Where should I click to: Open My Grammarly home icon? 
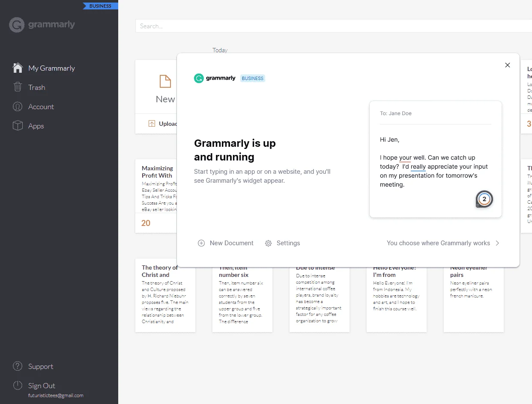[x=18, y=68]
